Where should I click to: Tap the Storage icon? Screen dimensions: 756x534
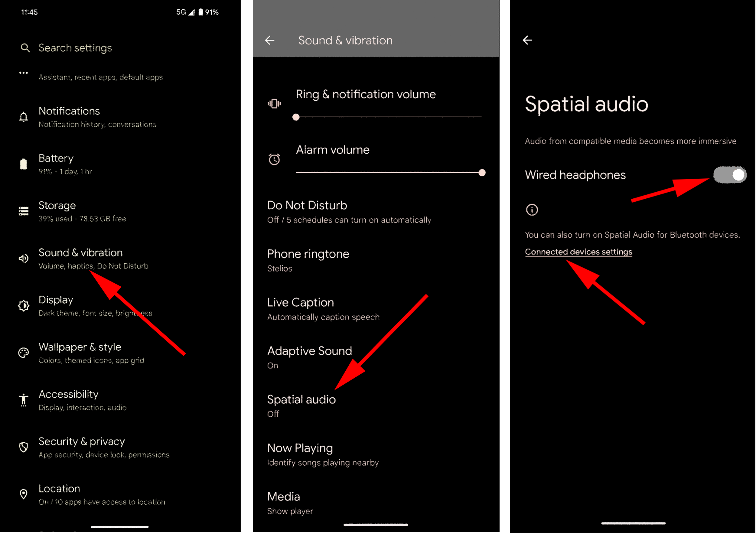pyautogui.click(x=23, y=211)
